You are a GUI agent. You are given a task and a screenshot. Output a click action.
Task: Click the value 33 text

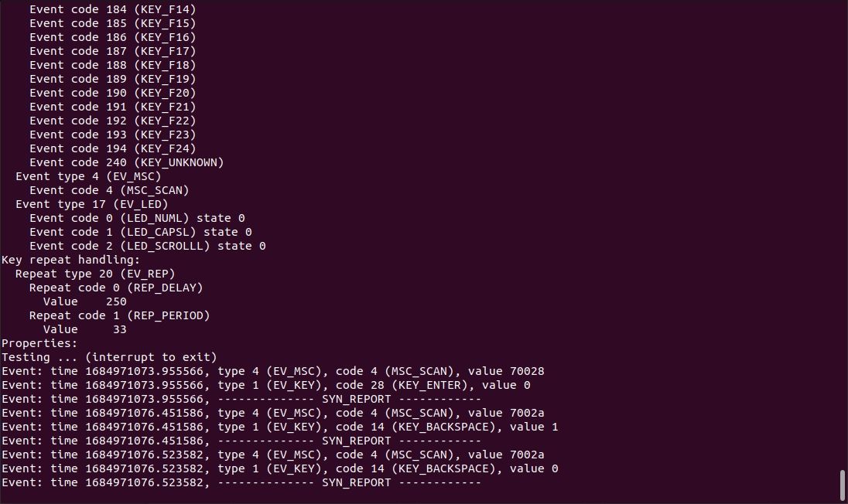[85, 329]
